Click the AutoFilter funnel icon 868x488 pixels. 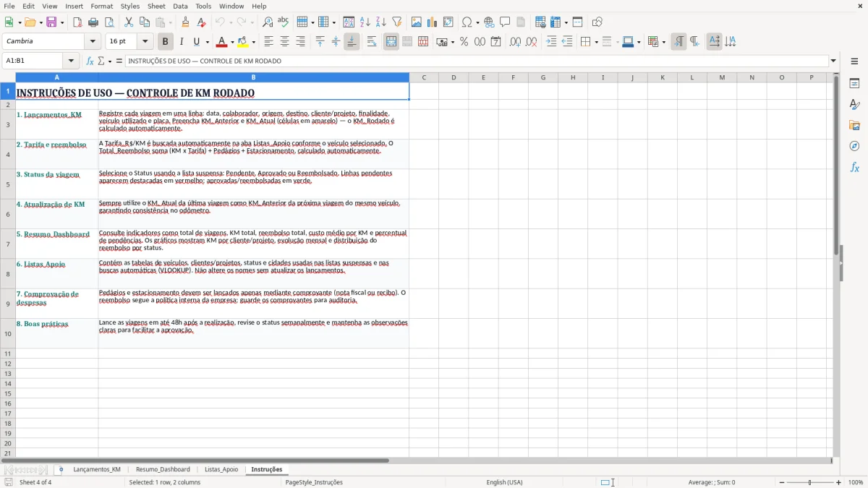tap(397, 22)
